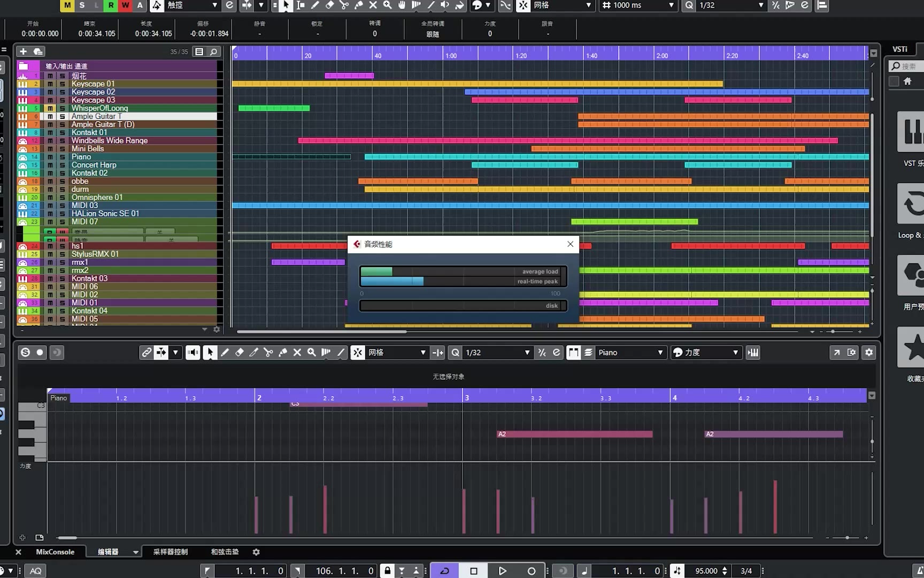Open the VSTi tab in right zone

tap(900, 49)
